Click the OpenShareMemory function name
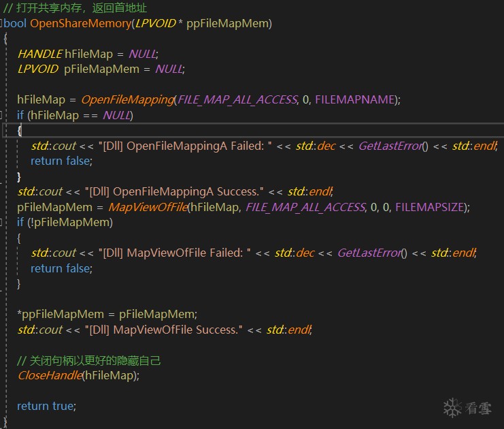This screenshot has height=429, width=504. (x=81, y=24)
